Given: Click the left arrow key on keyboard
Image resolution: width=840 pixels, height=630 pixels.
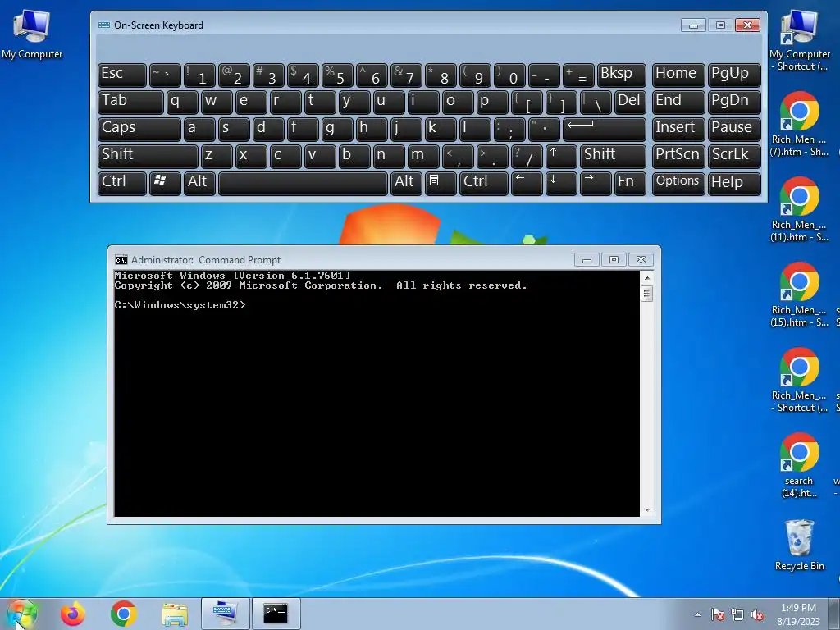Looking at the screenshot, I should tap(527, 182).
